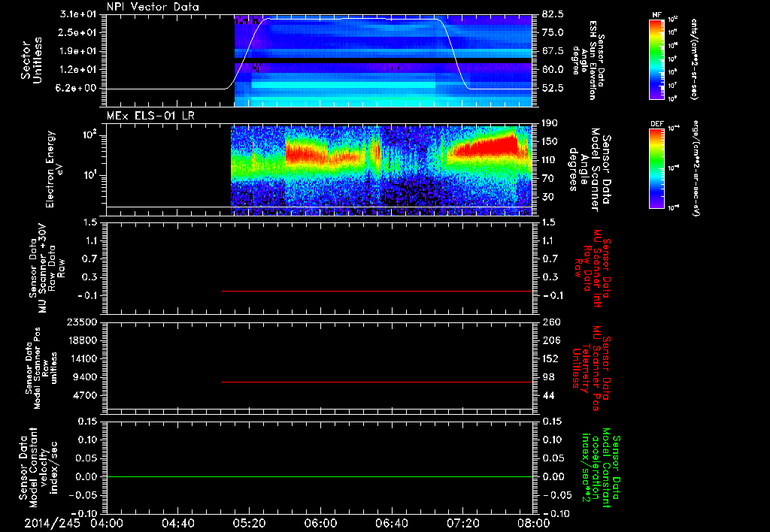Click the green "Model Constant acceleration" label
The image size is (770, 532).
coord(602,469)
